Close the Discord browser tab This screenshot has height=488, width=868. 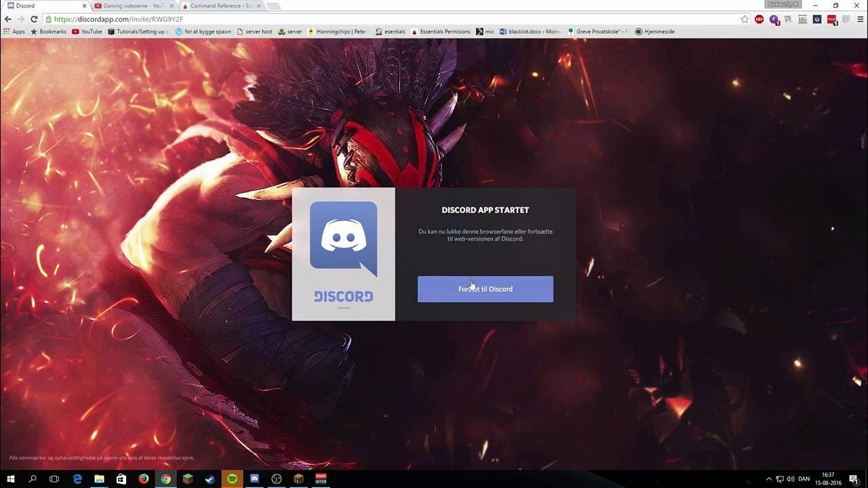84,5
